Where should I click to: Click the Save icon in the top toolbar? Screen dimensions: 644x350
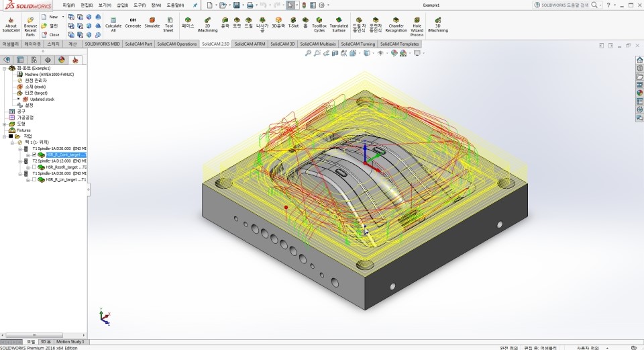point(237,5)
